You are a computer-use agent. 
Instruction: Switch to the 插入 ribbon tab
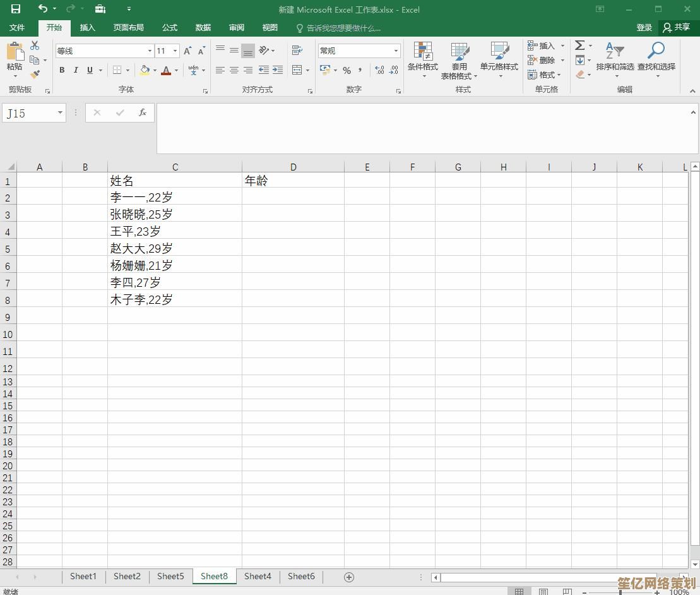click(x=87, y=28)
